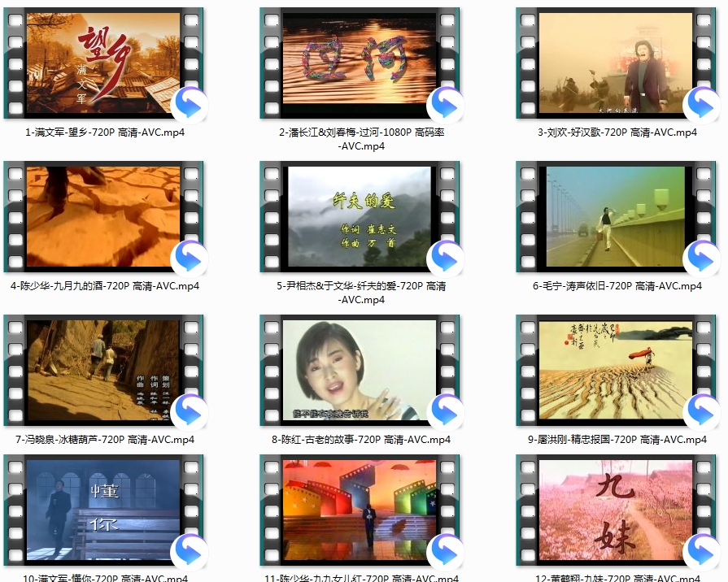Click player badge icon on 好汉歌 video
728x582 pixels.
tap(701, 104)
